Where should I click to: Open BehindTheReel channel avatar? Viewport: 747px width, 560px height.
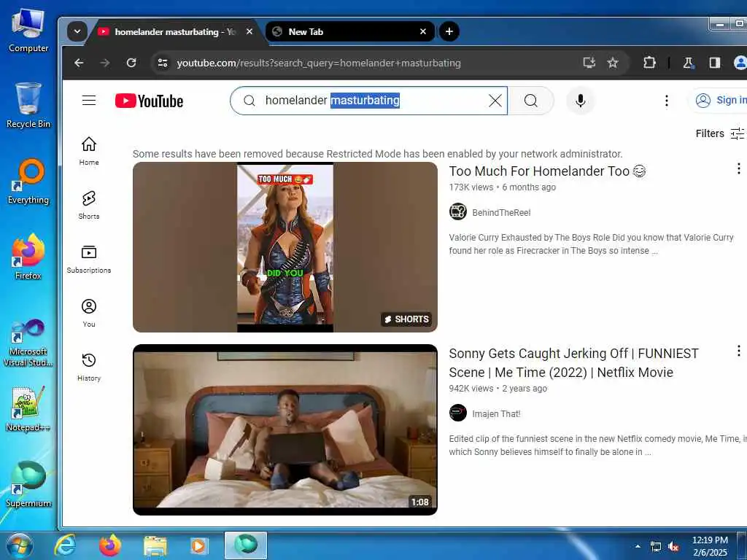point(458,211)
